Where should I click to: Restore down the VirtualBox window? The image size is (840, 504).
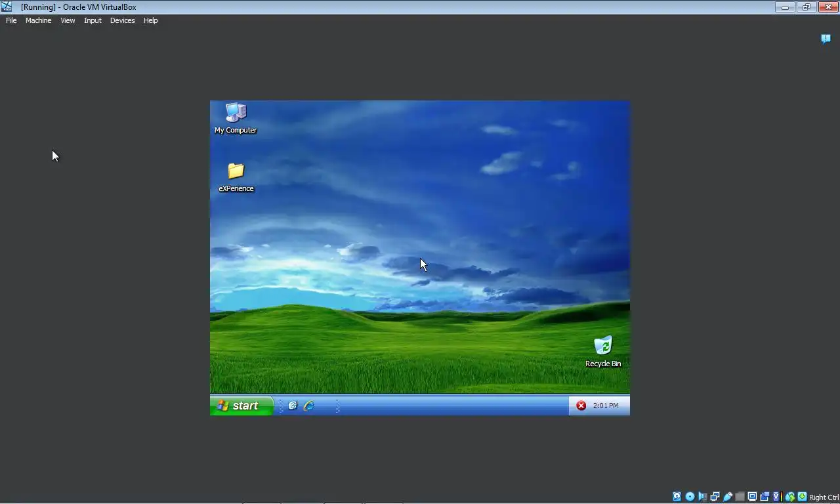point(807,7)
